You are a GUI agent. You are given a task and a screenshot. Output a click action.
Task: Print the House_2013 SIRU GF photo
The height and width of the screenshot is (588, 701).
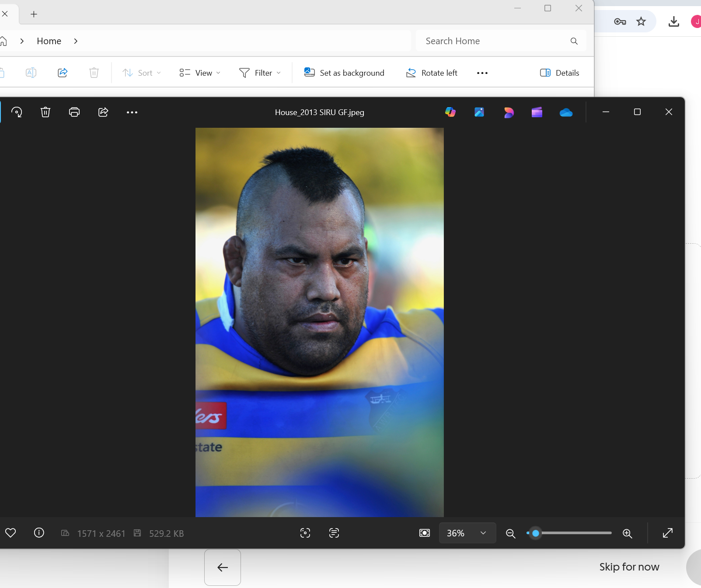point(74,112)
